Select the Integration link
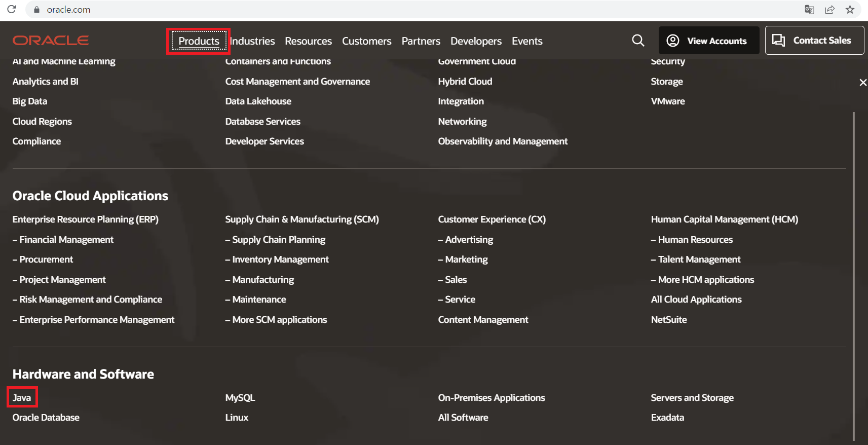 (461, 101)
